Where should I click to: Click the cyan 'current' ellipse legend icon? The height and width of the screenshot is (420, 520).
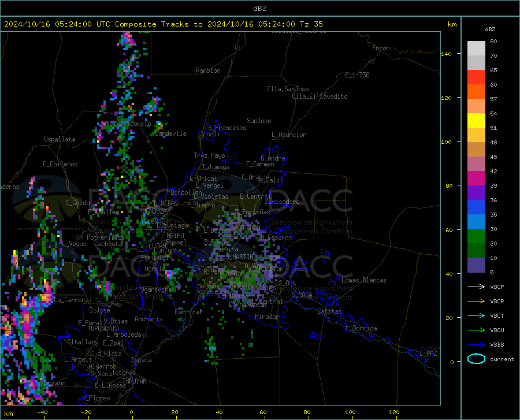476,359
